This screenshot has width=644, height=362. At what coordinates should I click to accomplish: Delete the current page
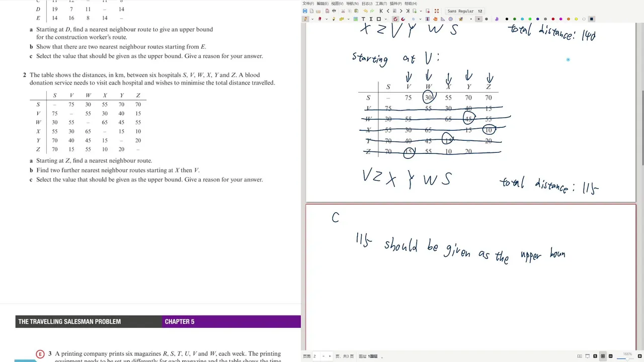[x=428, y=11]
